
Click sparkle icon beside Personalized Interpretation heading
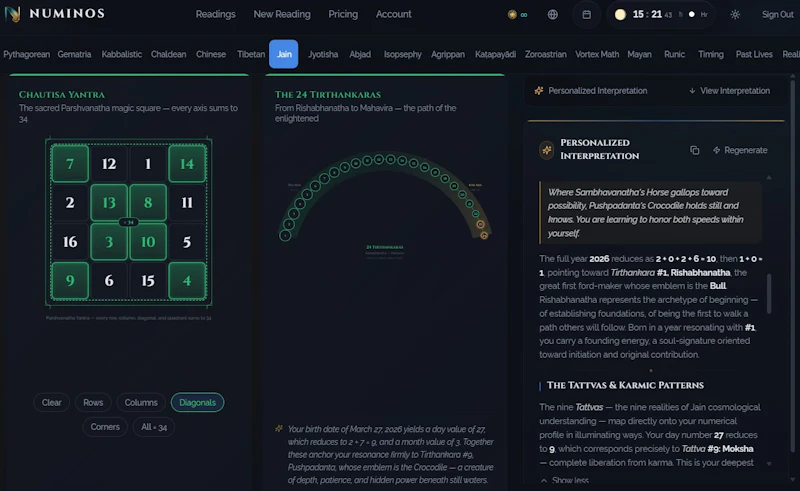[x=547, y=150]
